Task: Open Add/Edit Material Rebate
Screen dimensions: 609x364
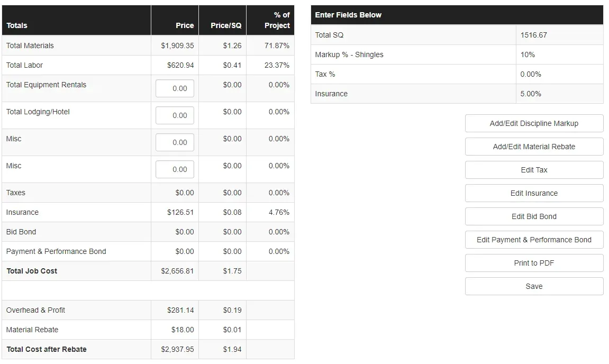Action: 534,147
